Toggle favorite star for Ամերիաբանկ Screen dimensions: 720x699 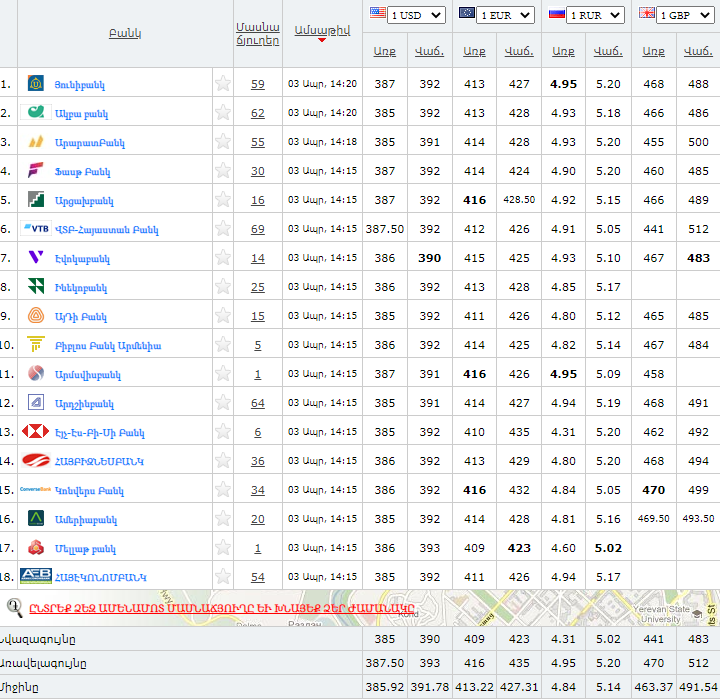[x=223, y=519]
